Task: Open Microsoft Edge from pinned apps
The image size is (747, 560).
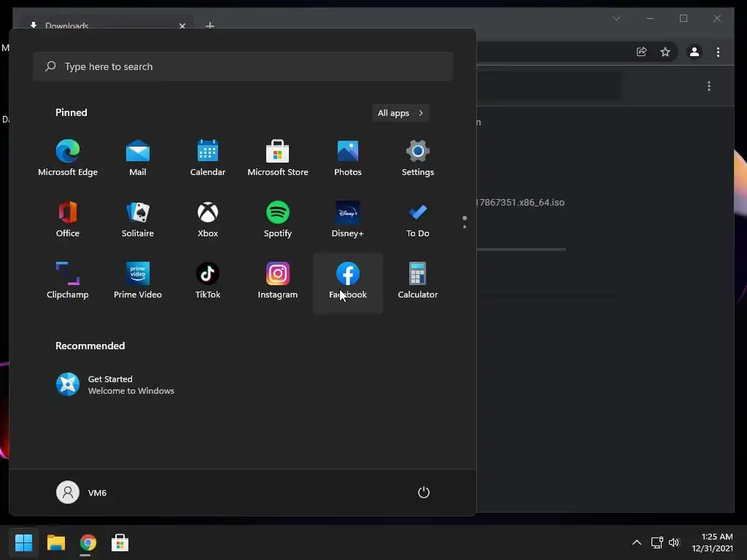Action: (68, 158)
